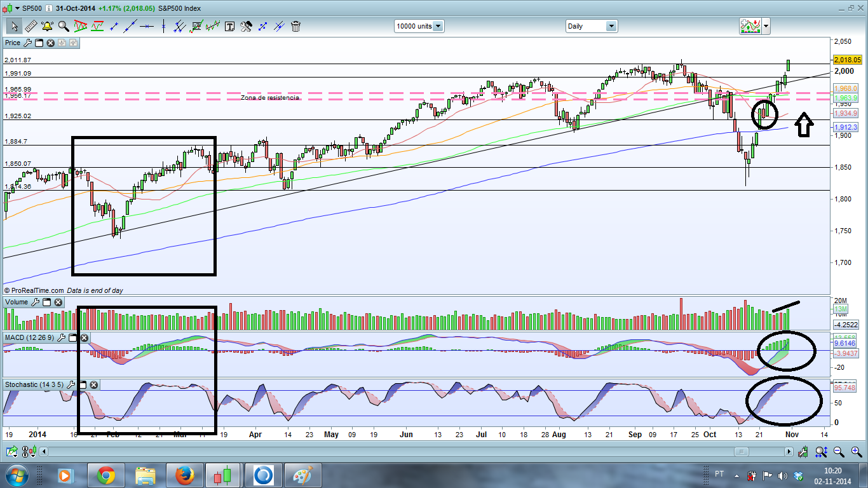Select the magnifying glass zoom tool

point(64,26)
